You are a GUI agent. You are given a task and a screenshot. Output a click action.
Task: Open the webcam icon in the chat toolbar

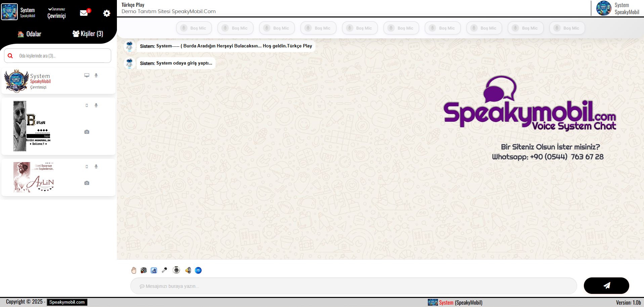[x=176, y=270]
